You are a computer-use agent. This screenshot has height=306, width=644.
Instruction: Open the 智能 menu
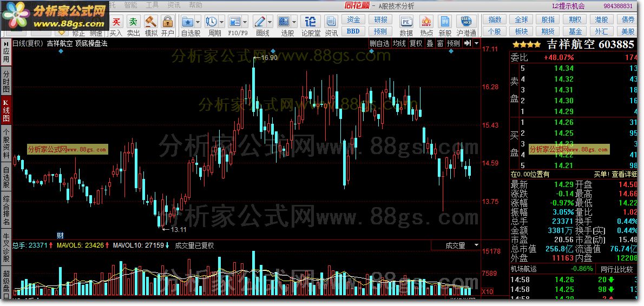coord(130,5)
